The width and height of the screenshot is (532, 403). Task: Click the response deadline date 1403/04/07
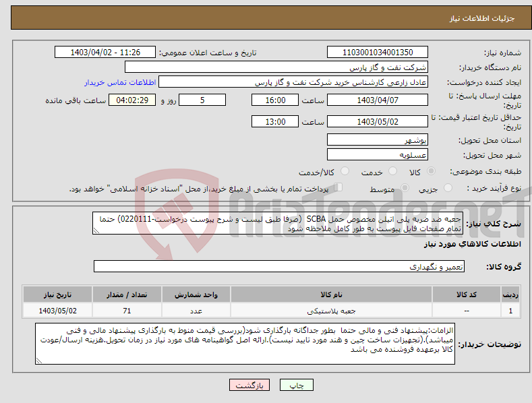point(378,100)
